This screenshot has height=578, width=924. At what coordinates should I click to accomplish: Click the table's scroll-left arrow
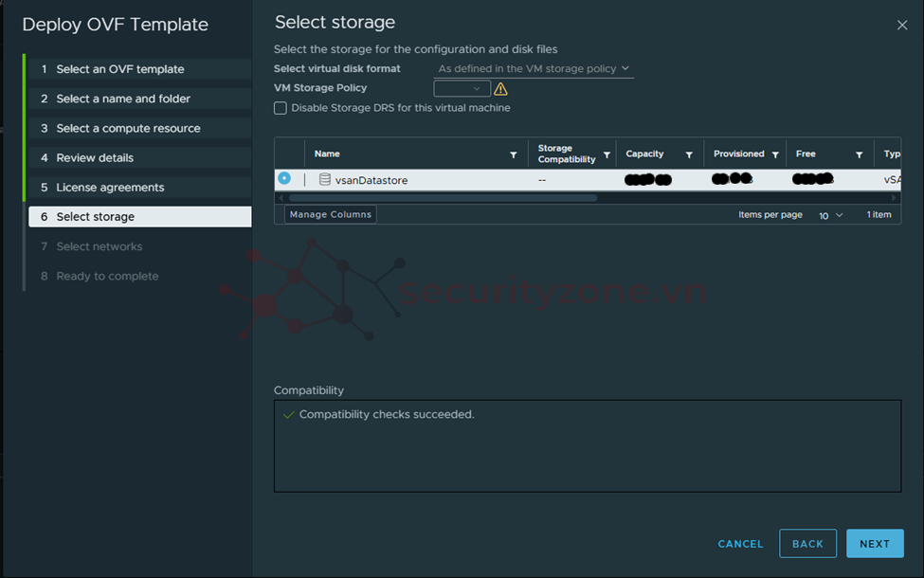[x=281, y=198]
